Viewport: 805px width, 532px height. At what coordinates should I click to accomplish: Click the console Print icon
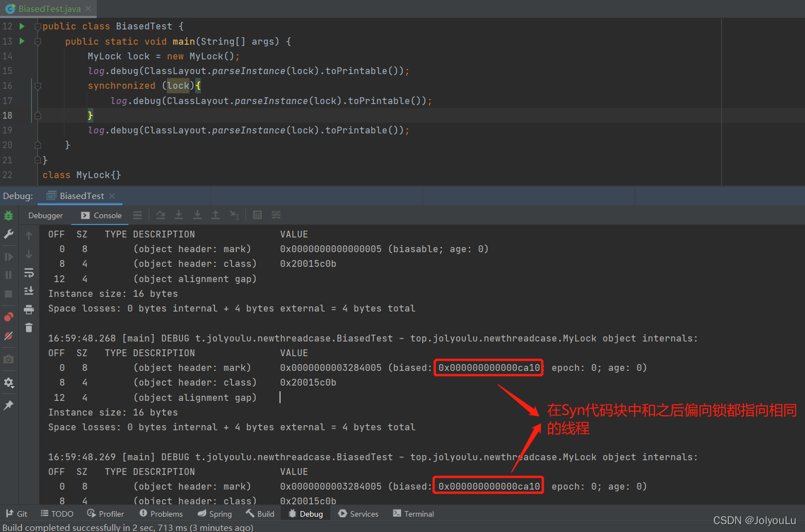click(29, 309)
